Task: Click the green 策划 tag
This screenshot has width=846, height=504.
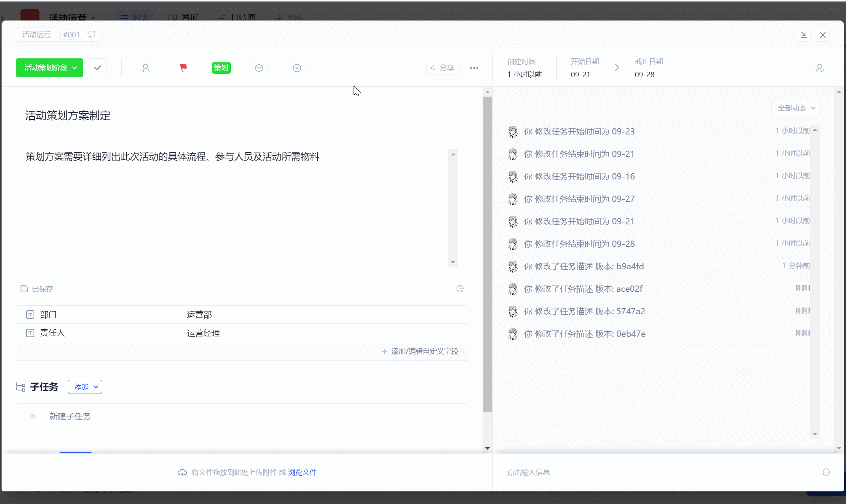Action: click(x=221, y=68)
